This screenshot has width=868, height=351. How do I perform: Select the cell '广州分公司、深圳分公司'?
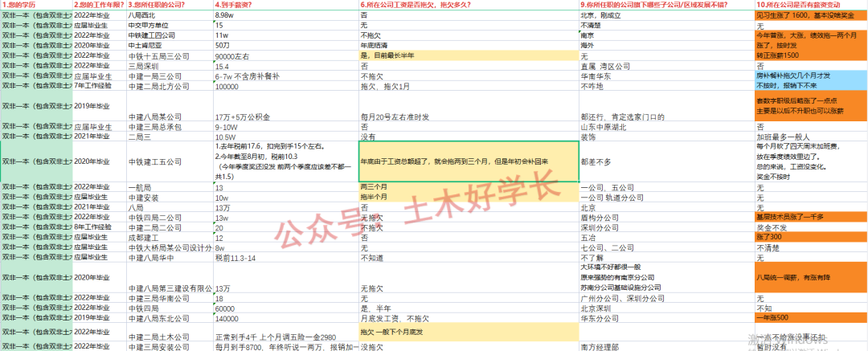(666, 299)
